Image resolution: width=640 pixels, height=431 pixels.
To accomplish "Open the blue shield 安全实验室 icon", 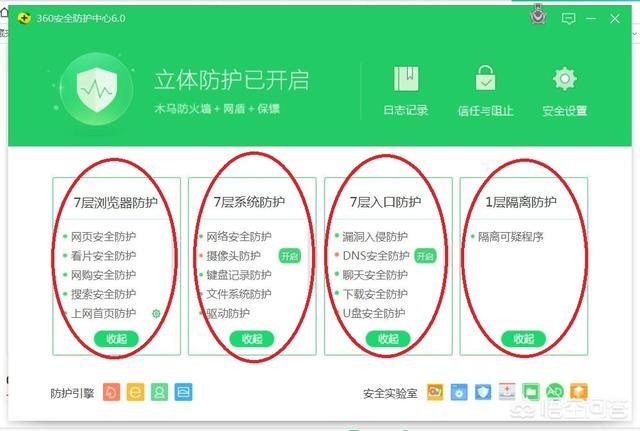I will (483, 392).
